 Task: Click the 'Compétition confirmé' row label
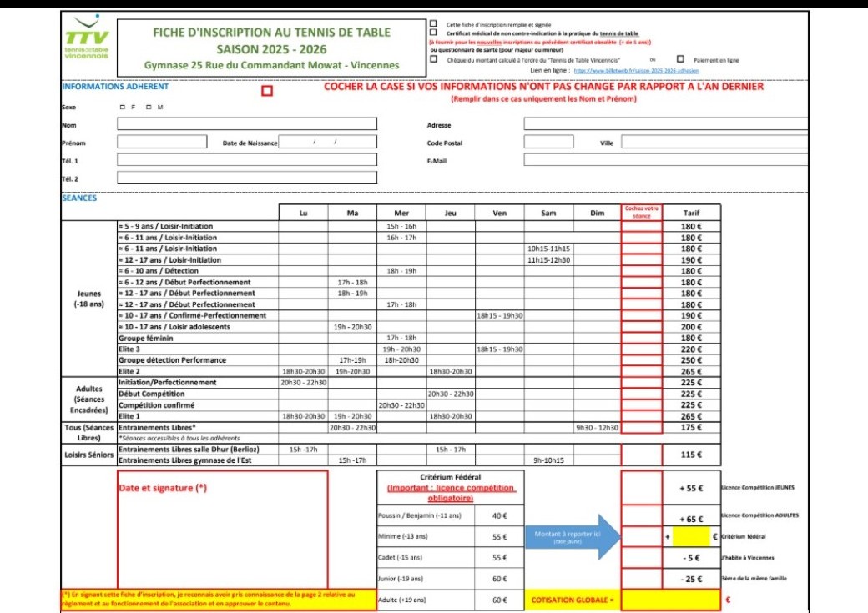pyautogui.click(x=157, y=405)
